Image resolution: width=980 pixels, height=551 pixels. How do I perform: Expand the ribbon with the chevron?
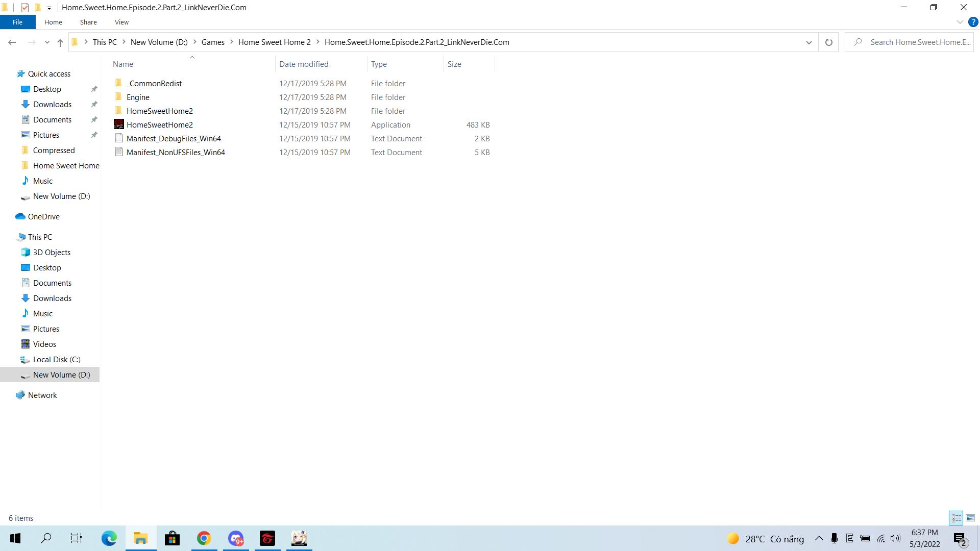[x=960, y=22]
